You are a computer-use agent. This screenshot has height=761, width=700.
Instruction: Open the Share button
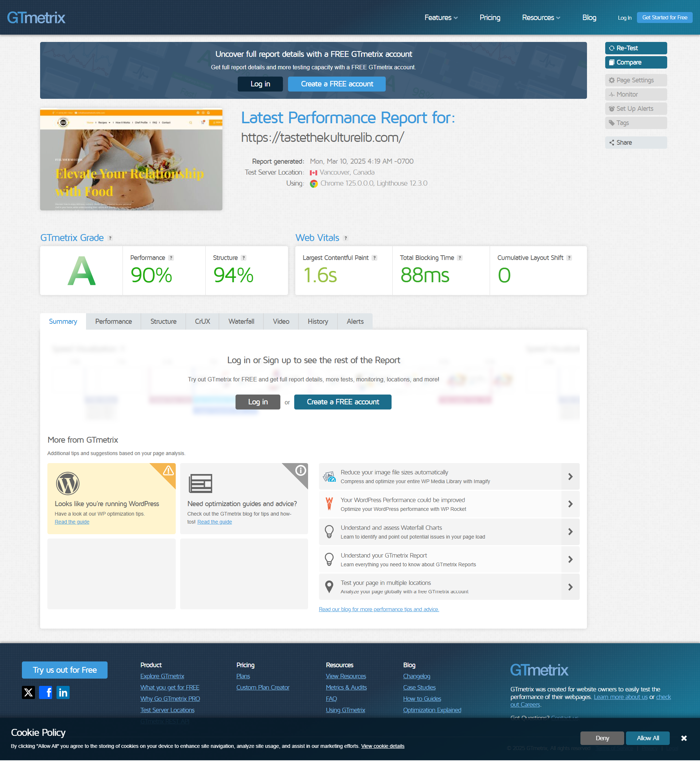[x=635, y=143]
